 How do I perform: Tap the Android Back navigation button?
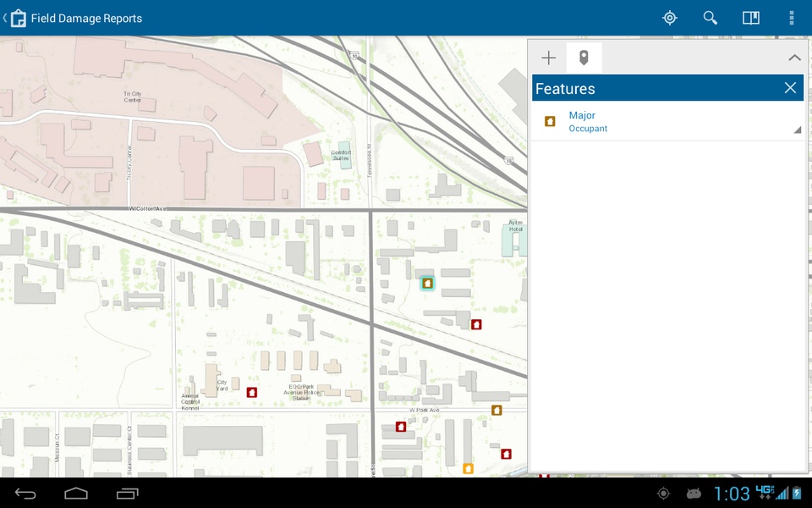pyautogui.click(x=25, y=493)
